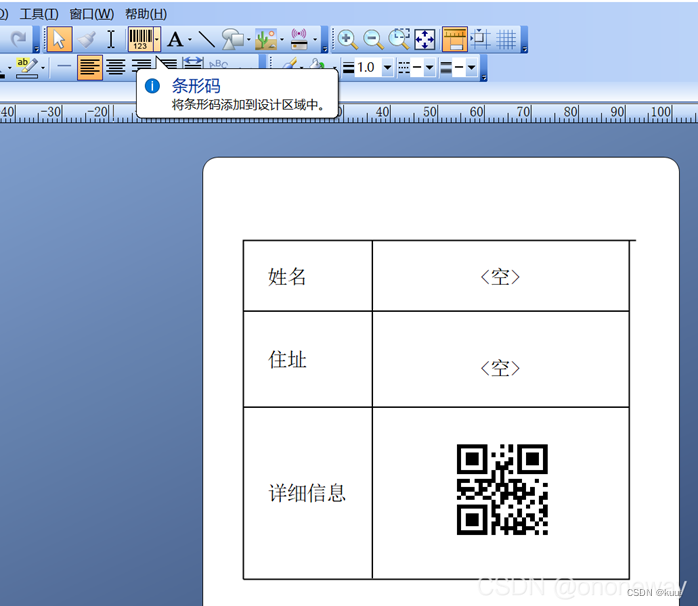This screenshot has height=606, width=698.
Task: Select the 详细信息 label text
Action: (307, 493)
